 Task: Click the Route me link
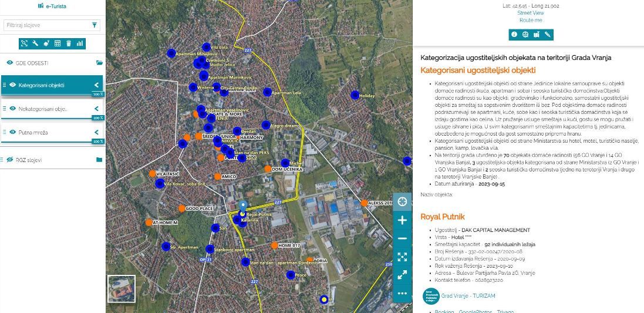(530, 21)
